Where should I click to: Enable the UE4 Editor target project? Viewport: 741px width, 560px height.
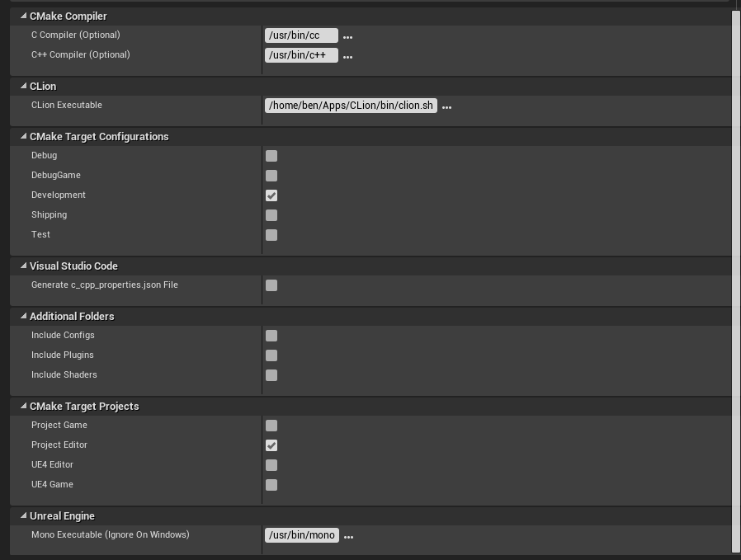271,465
